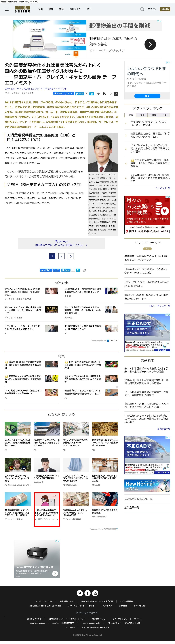Image resolution: width=175 pixels, height=644 pixels.
Task: Switch ranking to the 1週間 tab
Action: click(x=153, y=115)
